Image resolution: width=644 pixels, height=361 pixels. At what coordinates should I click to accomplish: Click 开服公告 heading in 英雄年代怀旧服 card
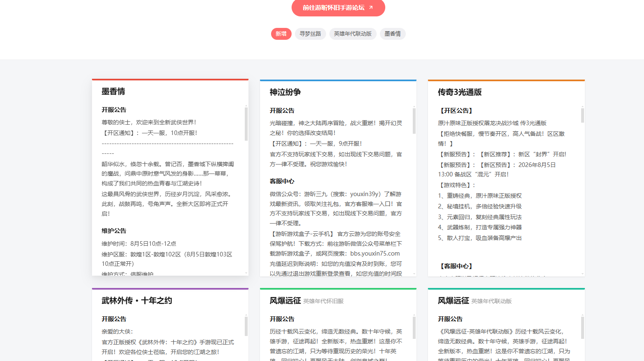click(x=282, y=319)
